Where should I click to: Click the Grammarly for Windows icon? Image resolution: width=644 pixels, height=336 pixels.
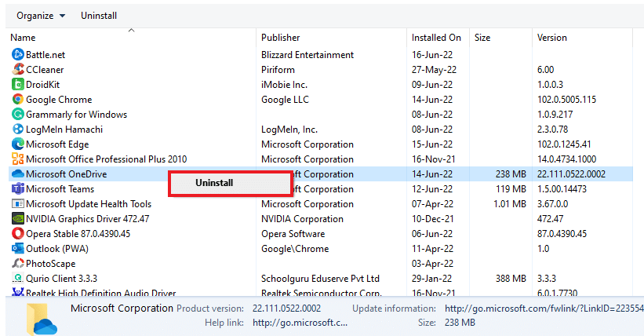(18, 114)
